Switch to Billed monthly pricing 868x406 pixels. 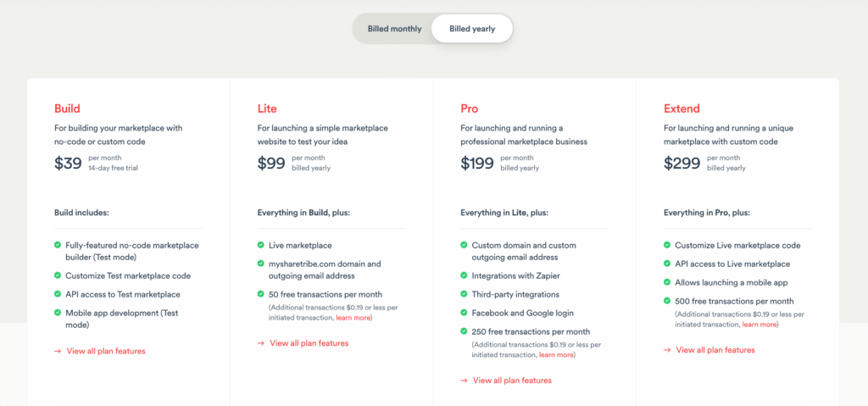394,29
